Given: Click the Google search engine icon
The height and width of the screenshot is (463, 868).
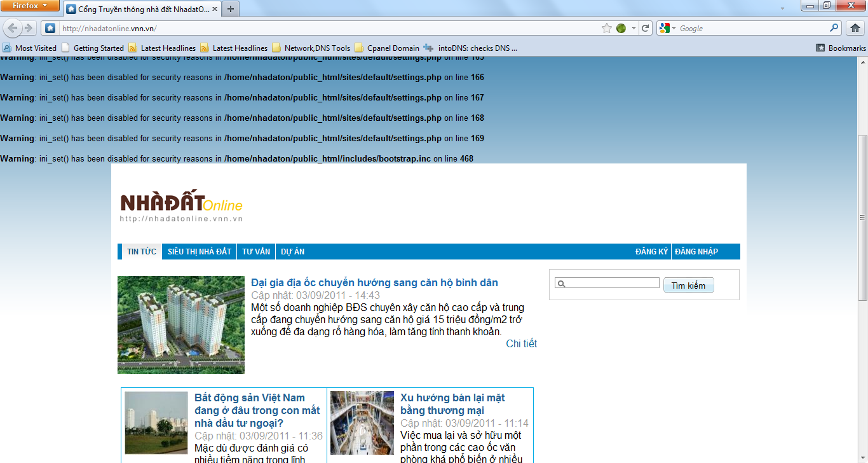Looking at the screenshot, I should coord(664,28).
